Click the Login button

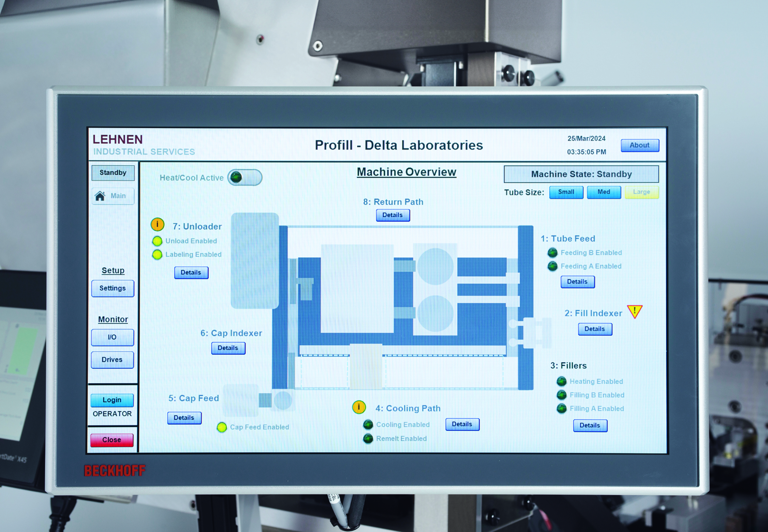(x=112, y=400)
